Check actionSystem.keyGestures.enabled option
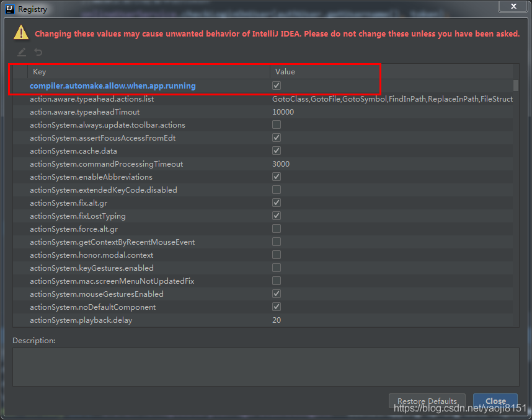Screen dimensions: 532x420 [277, 268]
